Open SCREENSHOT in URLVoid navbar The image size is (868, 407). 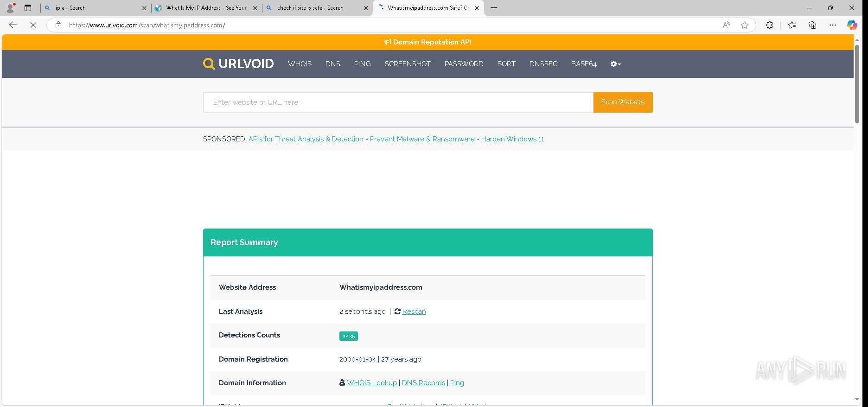(408, 64)
